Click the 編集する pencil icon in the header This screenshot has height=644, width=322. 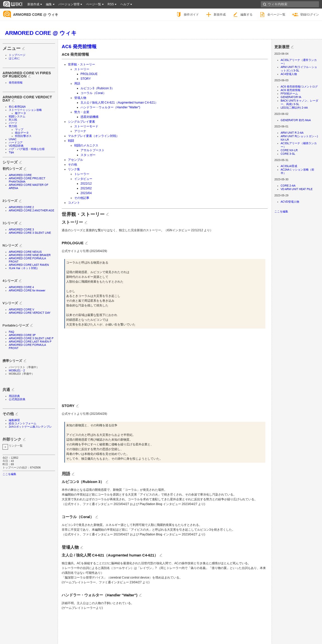(235, 15)
